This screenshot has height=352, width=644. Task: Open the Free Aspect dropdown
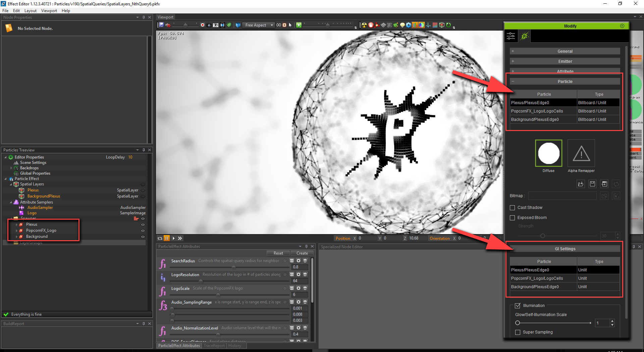pos(258,25)
